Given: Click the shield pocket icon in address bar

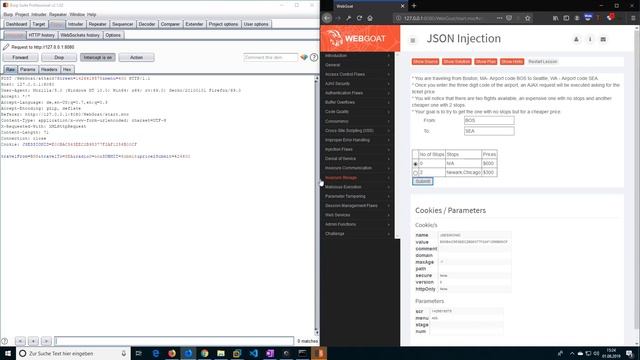Looking at the screenshot, I should (x=509, y=18).
